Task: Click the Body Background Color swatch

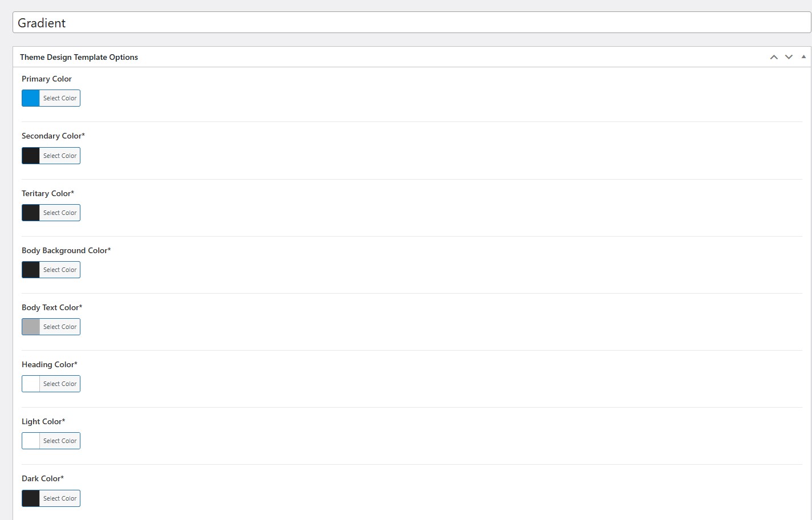Action: point(31,270)
